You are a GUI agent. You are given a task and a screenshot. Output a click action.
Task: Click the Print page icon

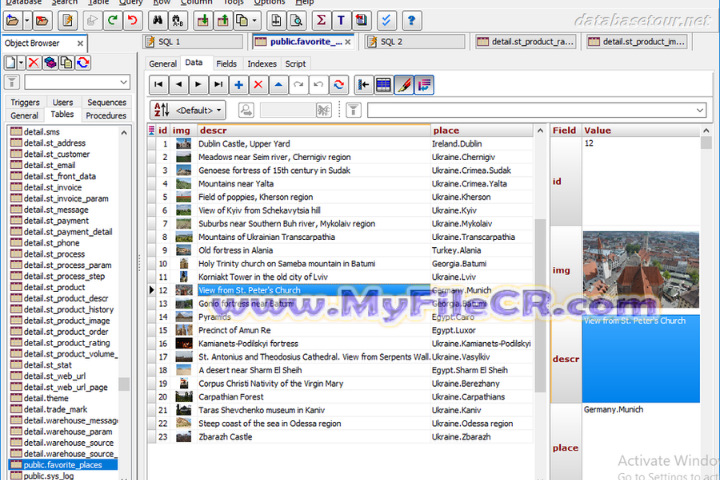coord(276,21)
